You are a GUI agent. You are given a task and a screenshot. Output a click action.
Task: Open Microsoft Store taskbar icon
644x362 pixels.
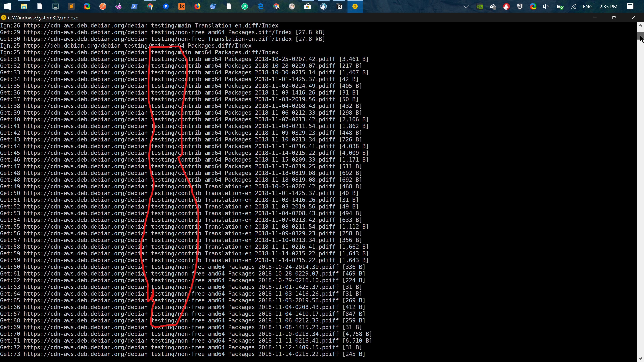(308, 7)
